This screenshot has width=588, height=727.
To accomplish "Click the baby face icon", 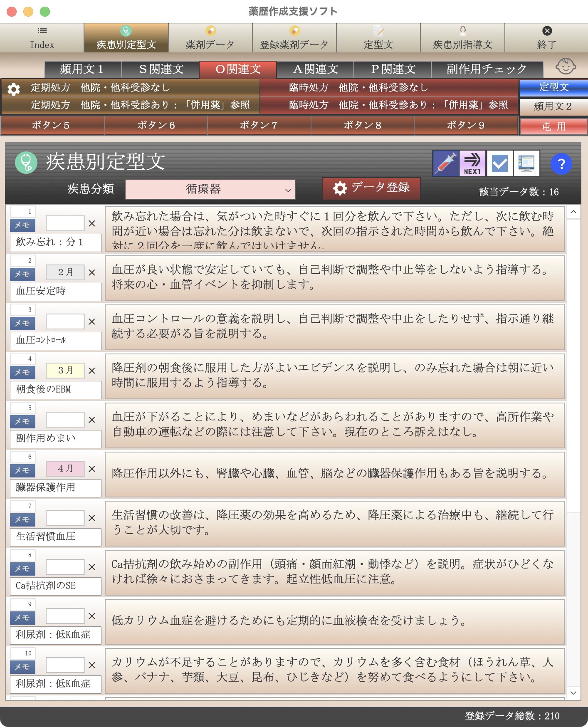I will (566, 67).
